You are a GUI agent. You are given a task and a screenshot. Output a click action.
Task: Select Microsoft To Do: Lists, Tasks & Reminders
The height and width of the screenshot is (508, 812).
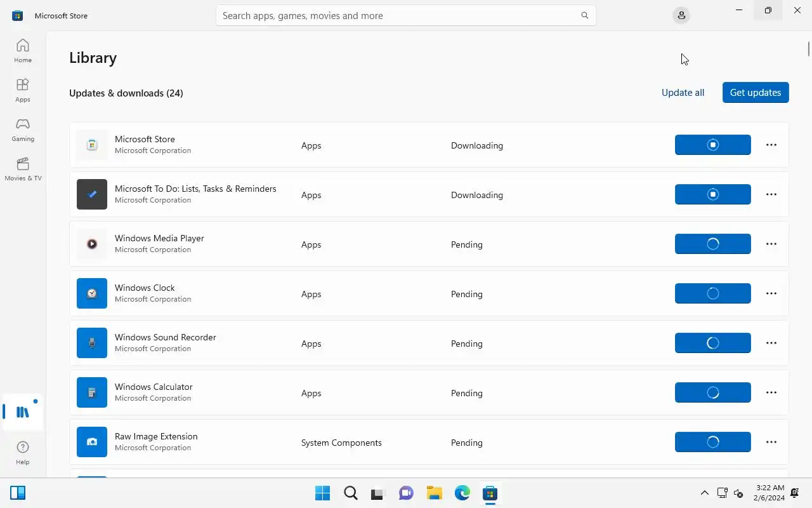pos(195,189)
